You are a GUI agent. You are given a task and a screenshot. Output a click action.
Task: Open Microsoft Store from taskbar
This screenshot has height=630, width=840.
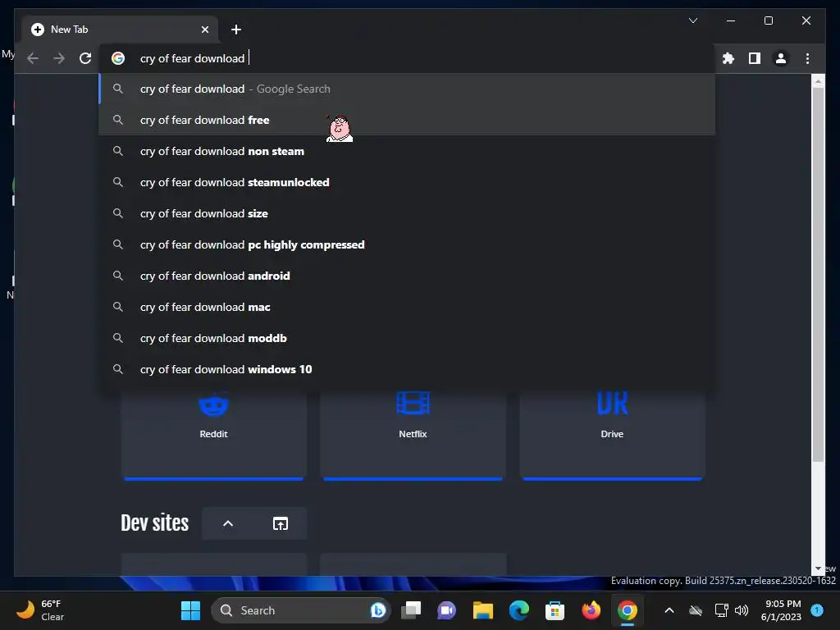555,610
